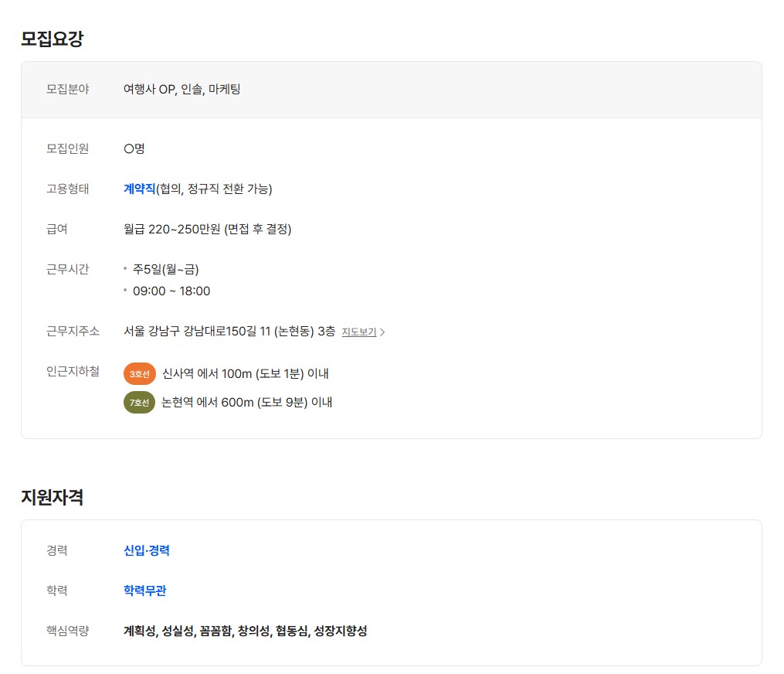
Task: Click the chevron arrow beside 지도보기
Action: (x=382, y=332)
